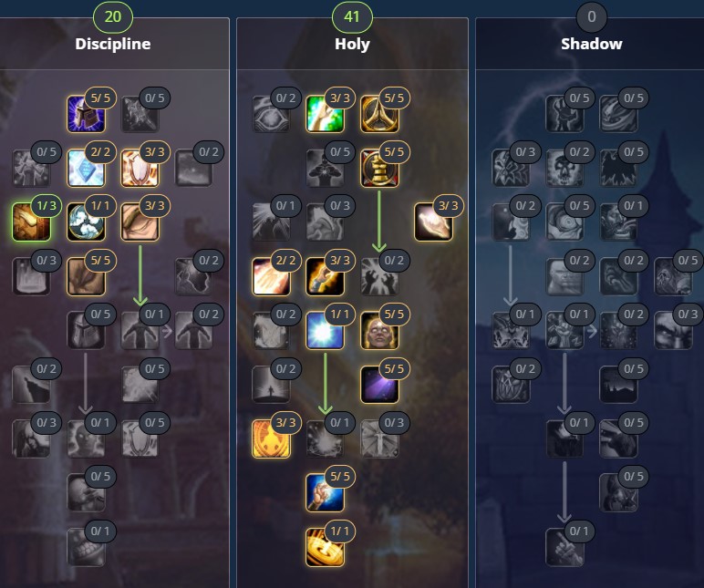
Task: Select Vampiric Touch at the bottom of Shadow
Action: point(564,547)
